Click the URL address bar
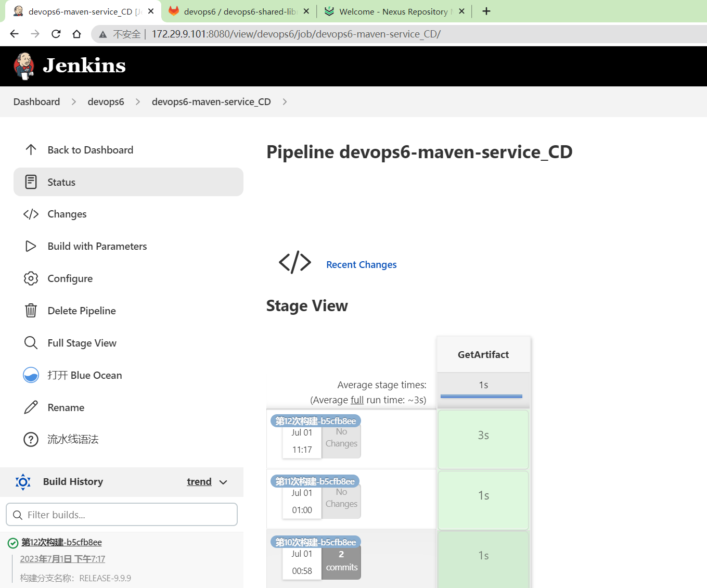The width and height of the screenshot is (707, 588). pyautogui.click(x=399, y=34)
